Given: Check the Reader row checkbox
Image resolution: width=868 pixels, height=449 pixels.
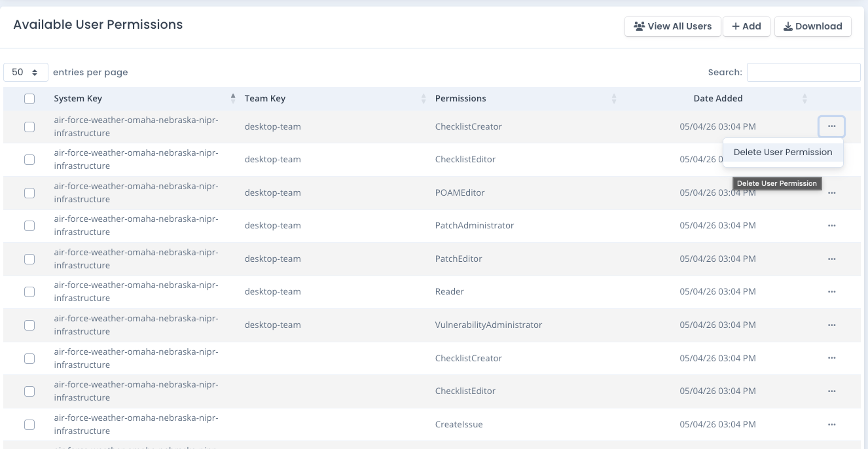Looking at the screenshot, I should (29, 292).
